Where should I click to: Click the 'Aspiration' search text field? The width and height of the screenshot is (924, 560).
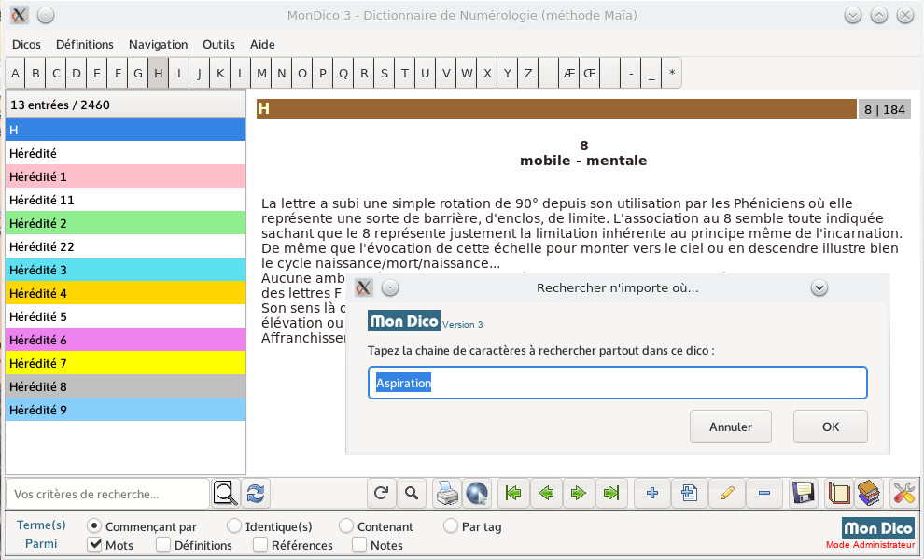617,383
